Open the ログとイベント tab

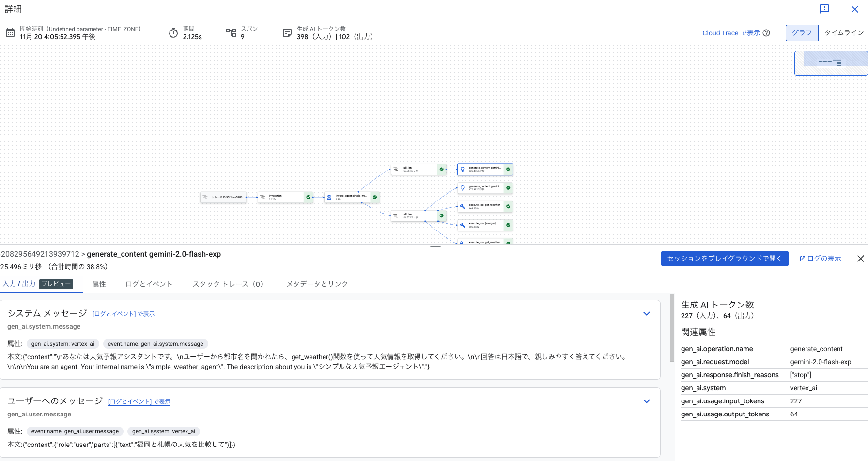[x=149, y=284]
